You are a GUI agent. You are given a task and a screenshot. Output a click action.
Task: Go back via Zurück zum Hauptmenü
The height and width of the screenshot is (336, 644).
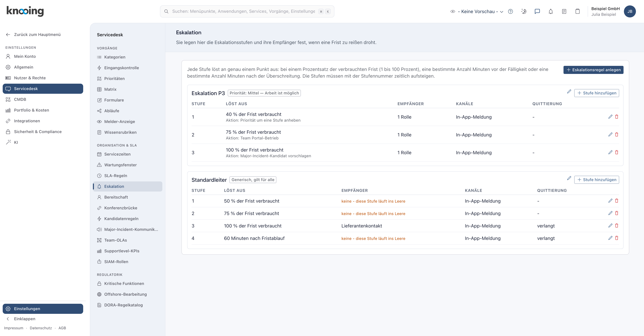point(37,35)
